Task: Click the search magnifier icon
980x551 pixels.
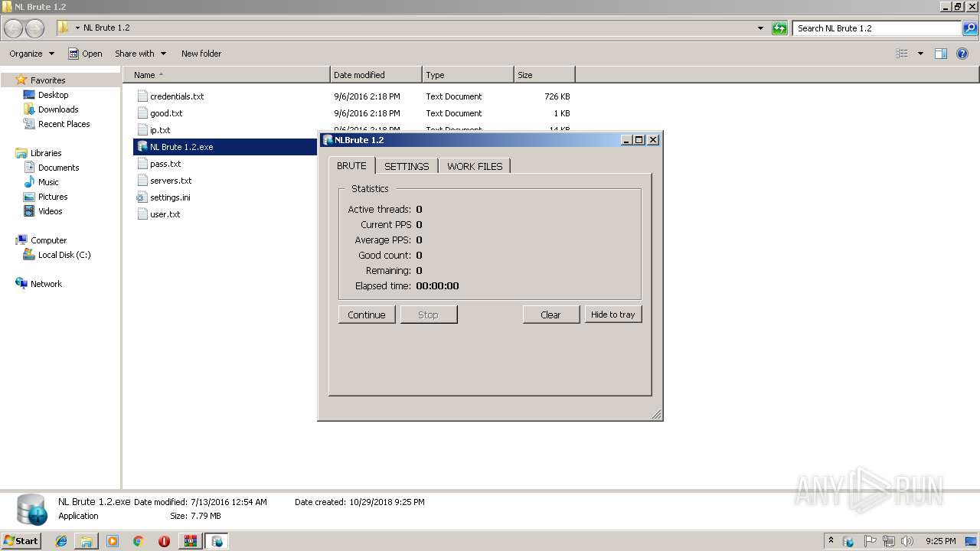Action: tap(970, 28)
